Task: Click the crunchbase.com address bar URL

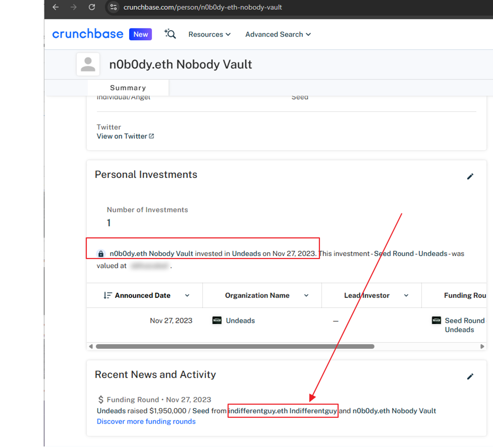Action: click(x=202, y=7)
